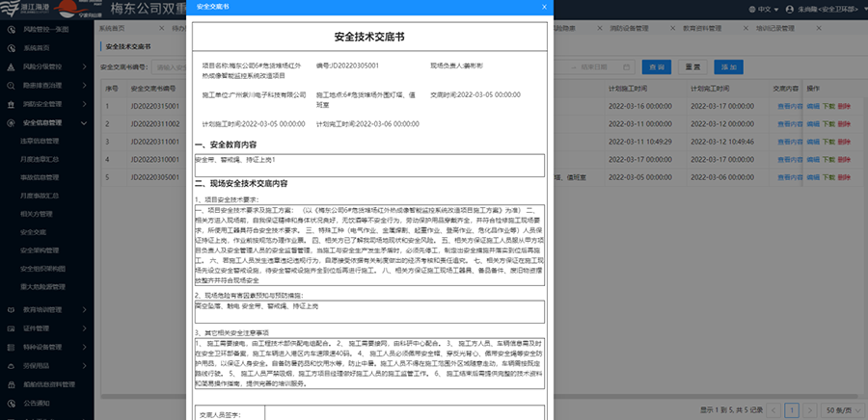Screen dimensions: 868x420
Task: Expand the 教育培训管理 sidebar group
Action: click(x=84, y=309)
